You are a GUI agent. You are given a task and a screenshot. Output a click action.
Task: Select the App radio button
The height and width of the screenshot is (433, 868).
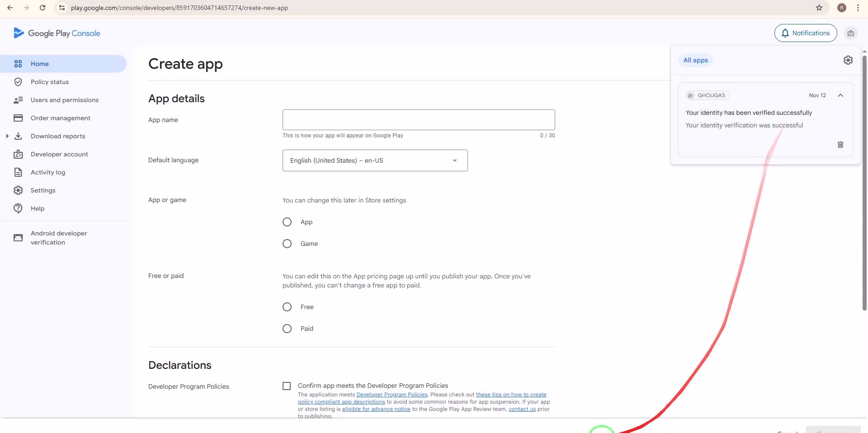[287, 222]
